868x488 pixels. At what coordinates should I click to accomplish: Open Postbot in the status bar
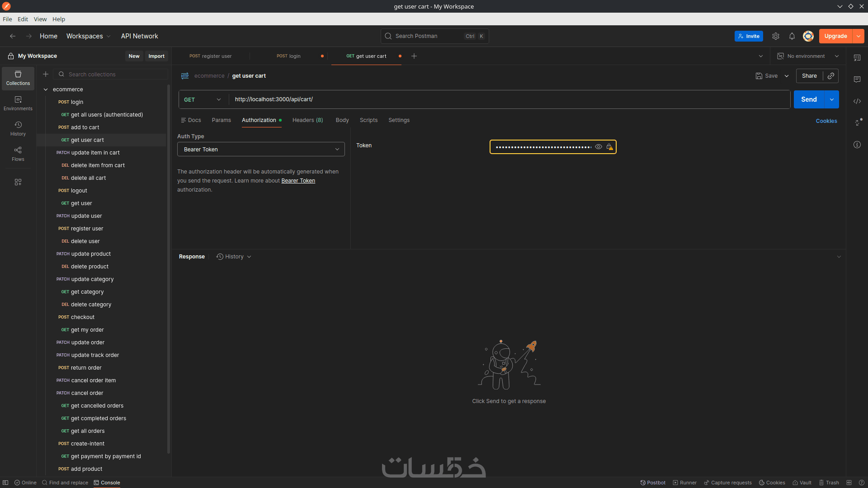[653, 483]
